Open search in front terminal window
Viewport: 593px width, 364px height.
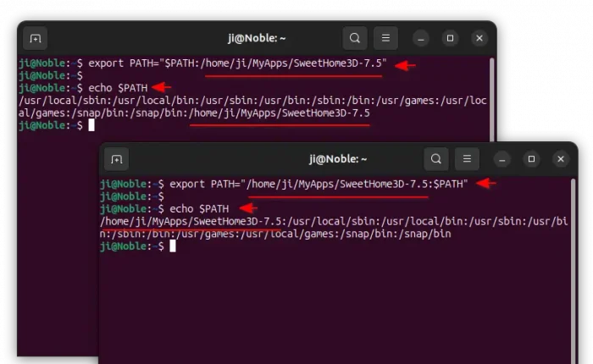(x=436, y=159)
